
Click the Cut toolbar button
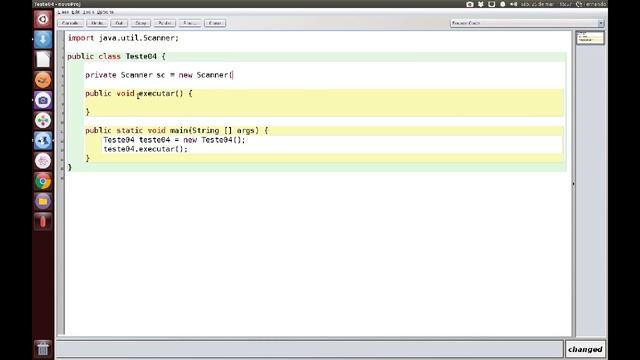coord(119,23)
